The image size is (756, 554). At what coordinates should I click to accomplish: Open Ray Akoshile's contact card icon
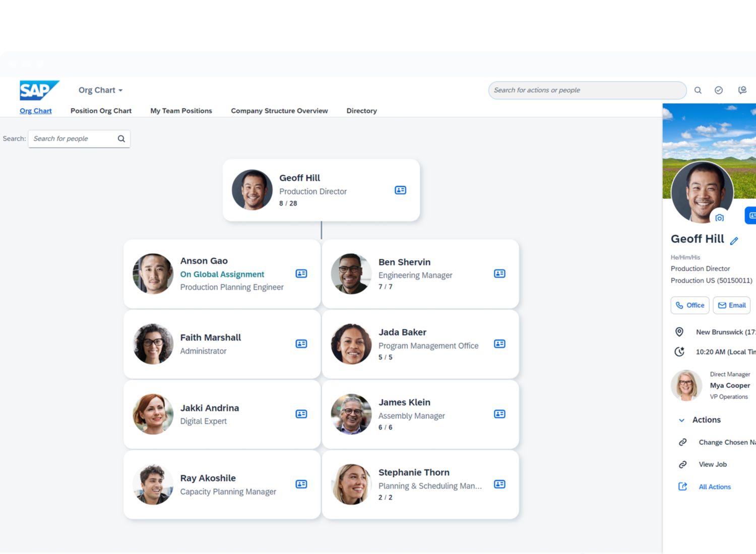tap(301, 484)
